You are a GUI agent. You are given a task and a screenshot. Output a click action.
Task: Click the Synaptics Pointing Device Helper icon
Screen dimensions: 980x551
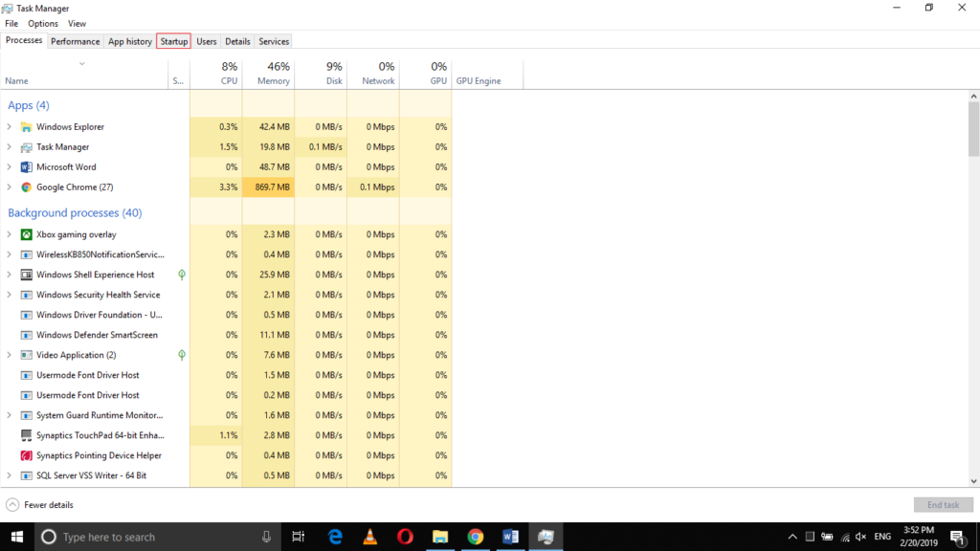pos(27,455)
